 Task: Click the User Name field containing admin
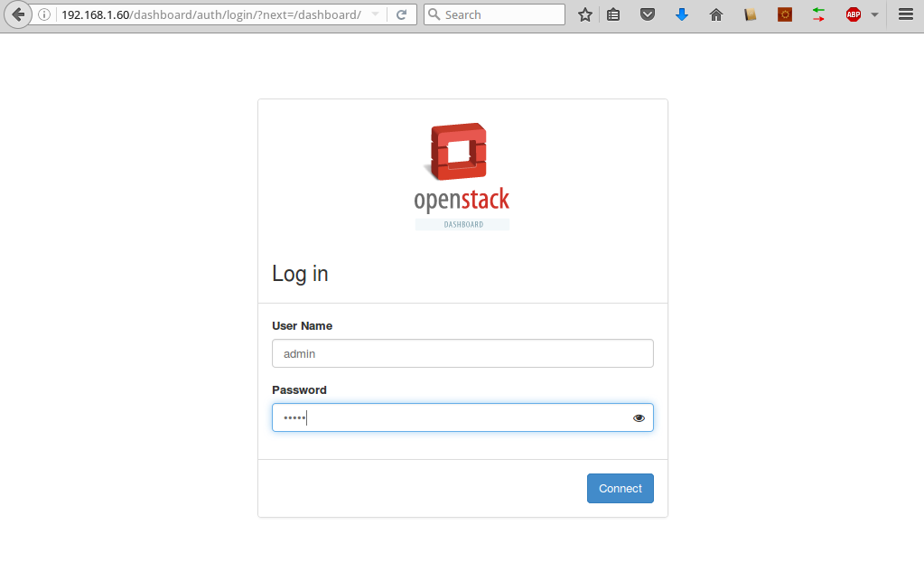click(462, 353)
